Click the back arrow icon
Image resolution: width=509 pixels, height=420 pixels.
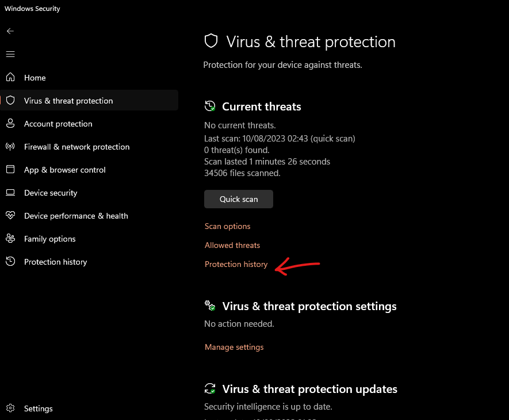point(10,31)
